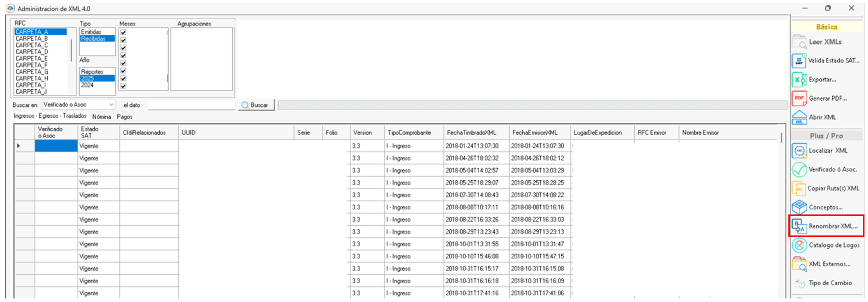Image resolution: width=868 pixels, height=302 pixels.
Task: Click the Buscar button
Action: tap(256, 105)
